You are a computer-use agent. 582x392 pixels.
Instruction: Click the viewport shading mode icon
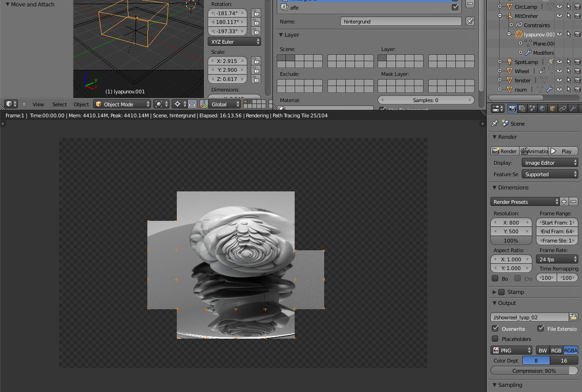pyautogui.click(x=161, y=104)
